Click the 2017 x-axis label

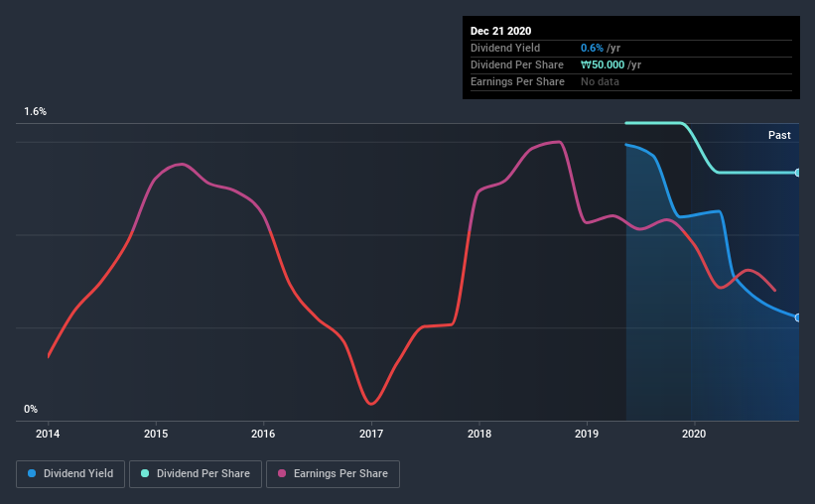[x=371, y=434]
